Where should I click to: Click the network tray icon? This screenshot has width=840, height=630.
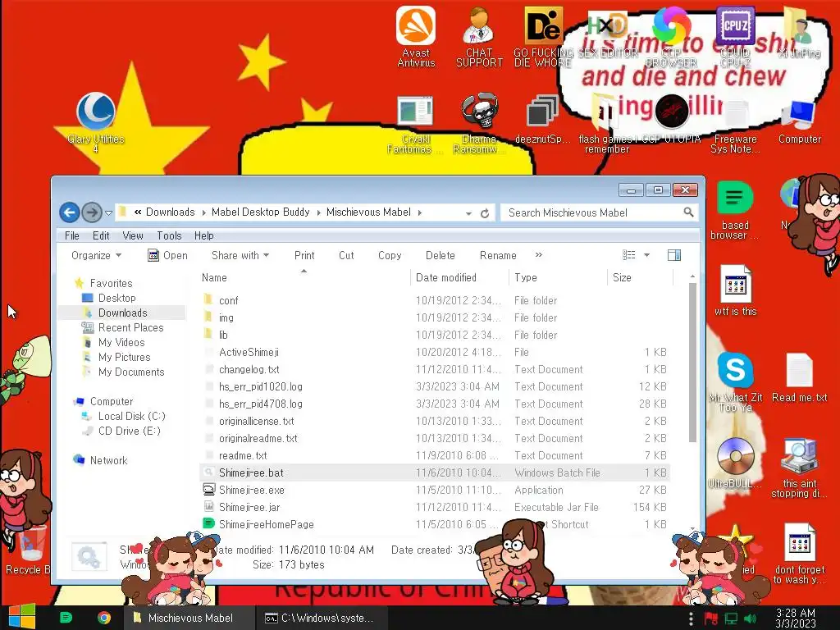click(x=731, y=619)
